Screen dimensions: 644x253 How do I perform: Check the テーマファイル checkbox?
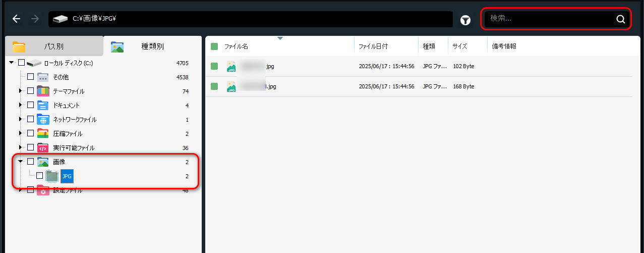tap(30, 91)
